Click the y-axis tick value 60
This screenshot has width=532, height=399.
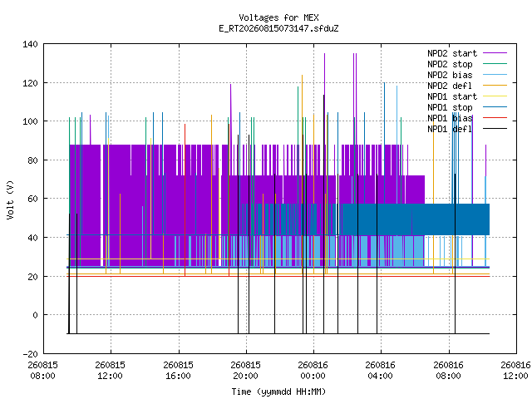point(32,199)
